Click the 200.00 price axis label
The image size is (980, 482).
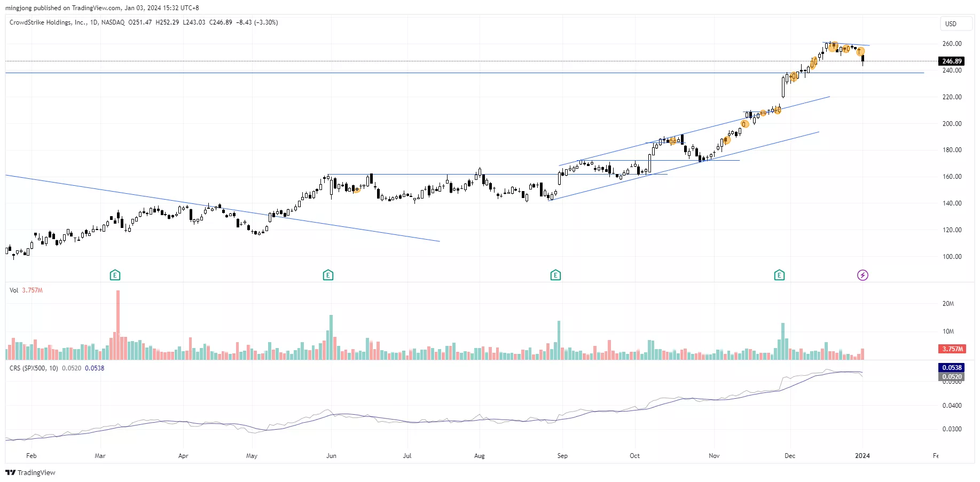point(952,124)
